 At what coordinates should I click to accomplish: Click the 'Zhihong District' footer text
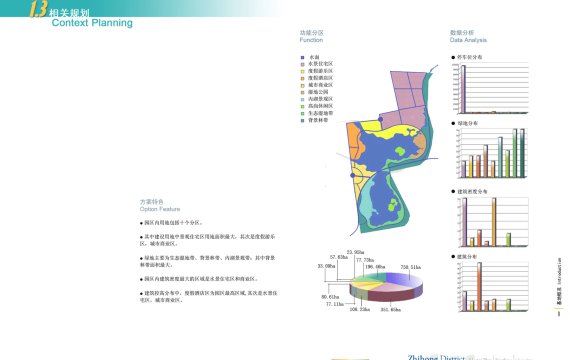point(436,357)
